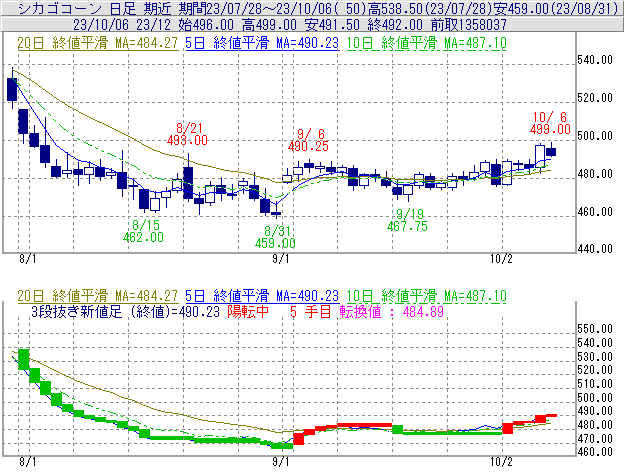Click the 8/21 493.00 high annotation

187,134
